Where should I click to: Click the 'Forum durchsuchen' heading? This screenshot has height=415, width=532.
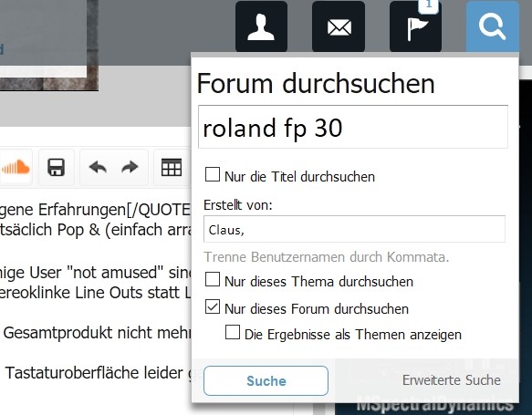tap(316, 83)
